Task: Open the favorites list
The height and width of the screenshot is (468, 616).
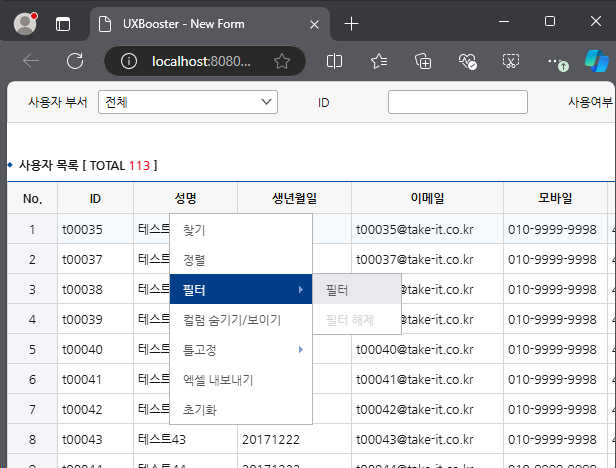Action: pyautogui.click(x=379, y=61)
